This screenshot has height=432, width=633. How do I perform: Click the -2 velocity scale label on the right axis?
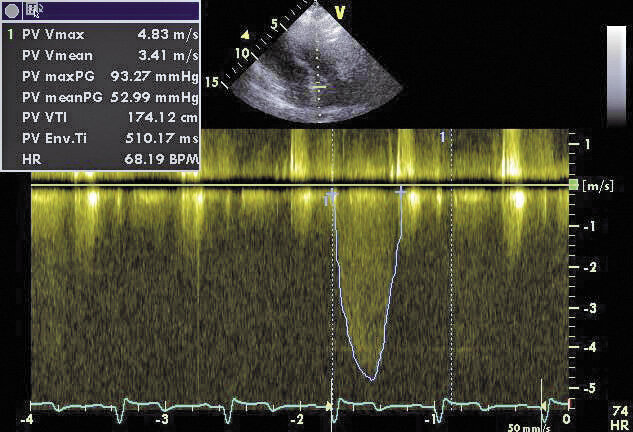click(589, 267)
